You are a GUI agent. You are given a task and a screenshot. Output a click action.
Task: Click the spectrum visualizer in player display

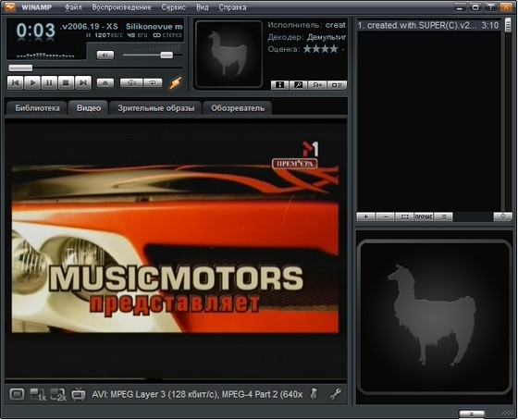pyautogui.click(x=45, y=56)
